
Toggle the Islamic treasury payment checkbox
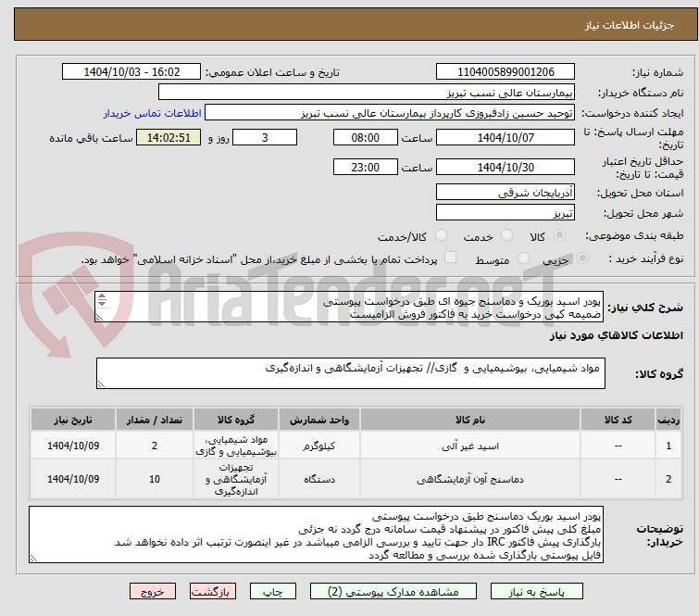450,258
